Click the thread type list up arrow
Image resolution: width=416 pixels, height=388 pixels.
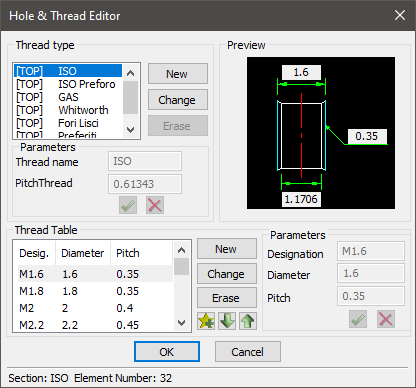click(131, 73)
